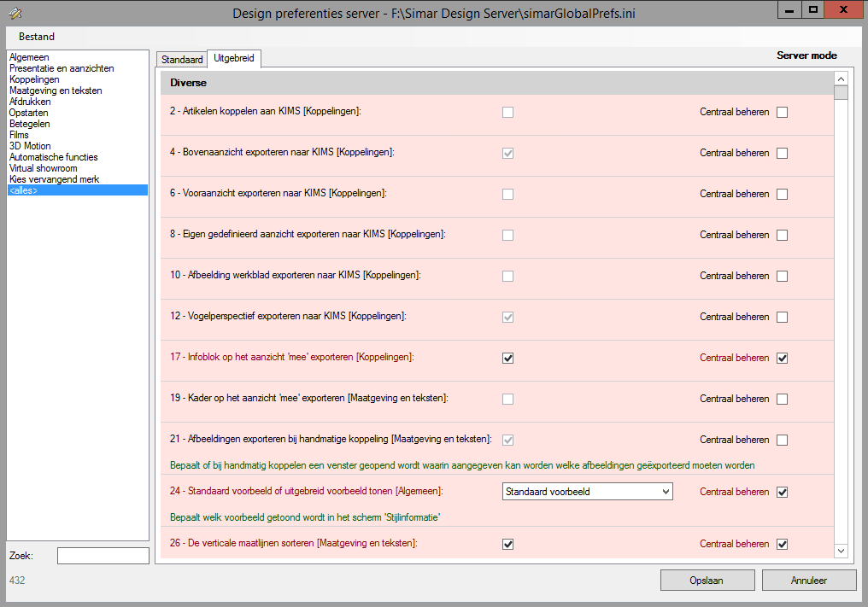Toggle 'Infoblok op het aanzicht mee exporteren' checkbox
The image size is (868, 607).
pyautogui.click(x=508, y=358)
